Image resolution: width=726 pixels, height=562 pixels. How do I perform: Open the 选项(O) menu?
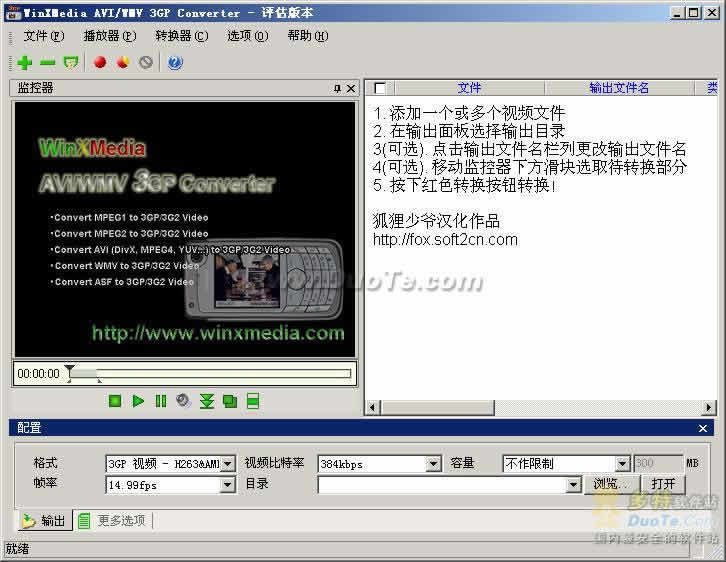point(247,36)
